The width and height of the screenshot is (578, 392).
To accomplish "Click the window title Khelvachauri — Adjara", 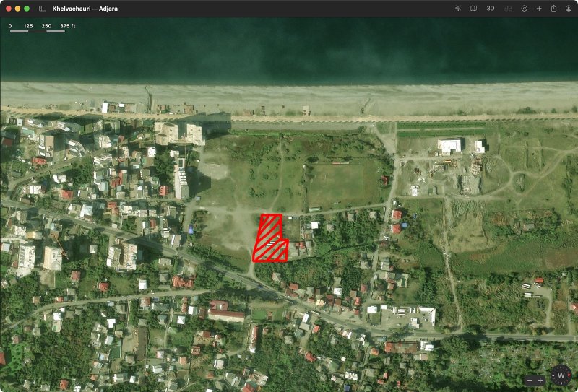I will pyautogui.click(x=85, y=9).
